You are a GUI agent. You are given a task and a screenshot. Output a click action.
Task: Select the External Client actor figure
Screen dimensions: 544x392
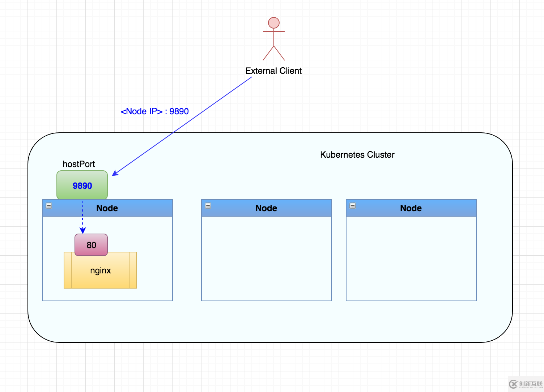tap(274, 39)
